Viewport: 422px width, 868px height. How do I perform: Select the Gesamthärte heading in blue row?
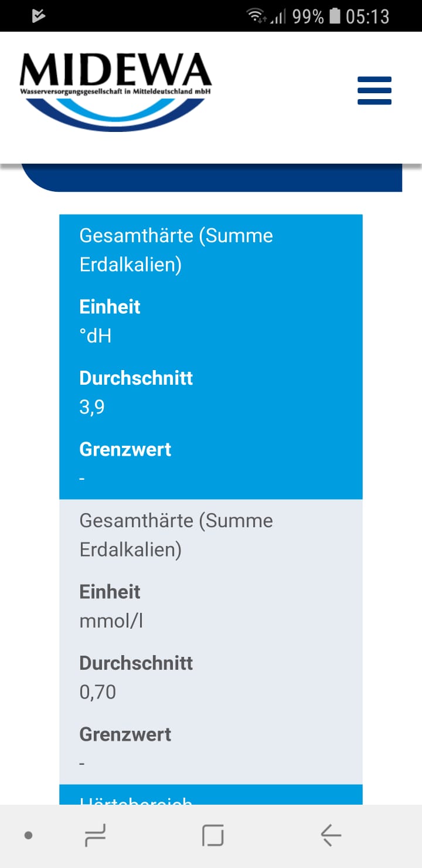pyautogui.click(x=176, y=250)
